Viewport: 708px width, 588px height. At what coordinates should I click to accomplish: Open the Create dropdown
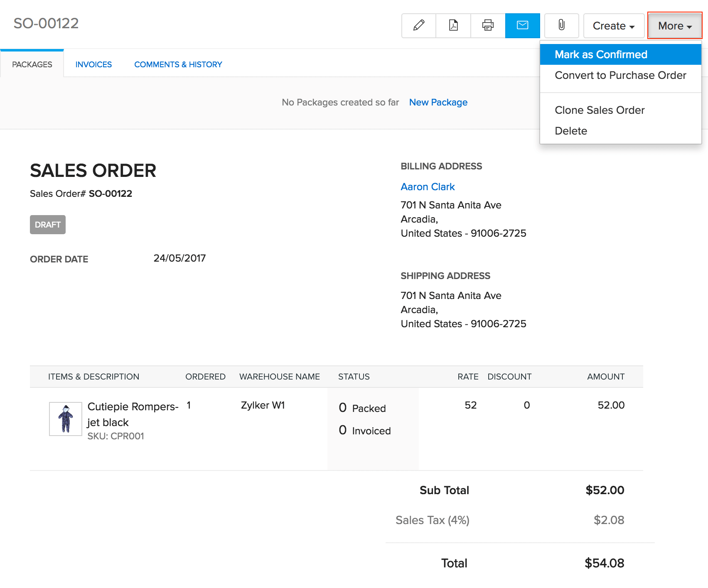click(x=613, y=26)
